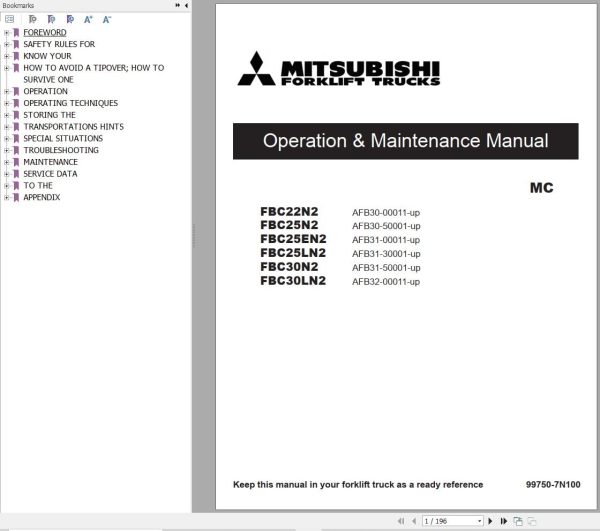Open HOW TO AVOID A TIPOVER bookmark

(x=94, y=73)
